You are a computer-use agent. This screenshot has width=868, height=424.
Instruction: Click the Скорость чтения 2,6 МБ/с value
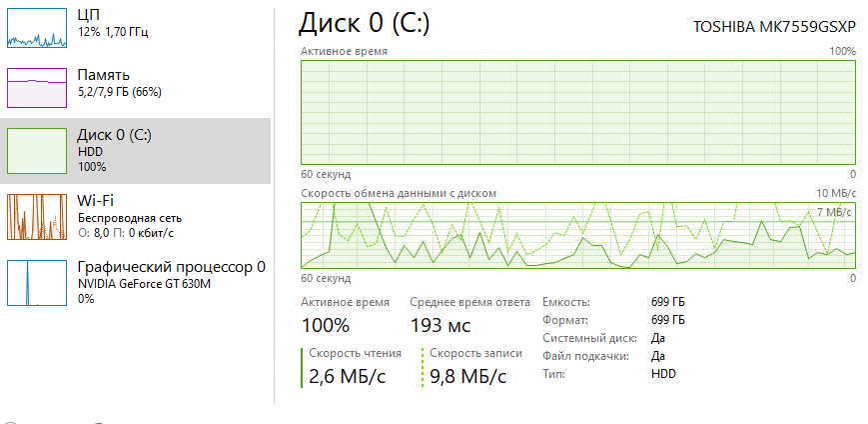point(347,377)
